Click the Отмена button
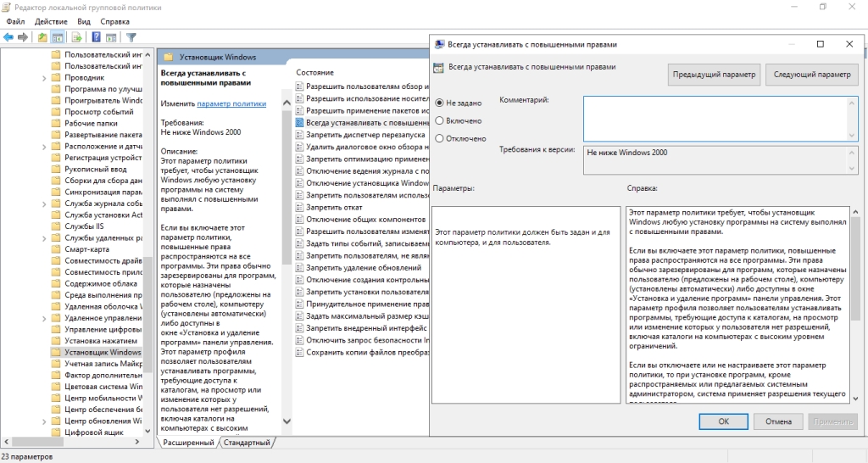 [778, 421]
